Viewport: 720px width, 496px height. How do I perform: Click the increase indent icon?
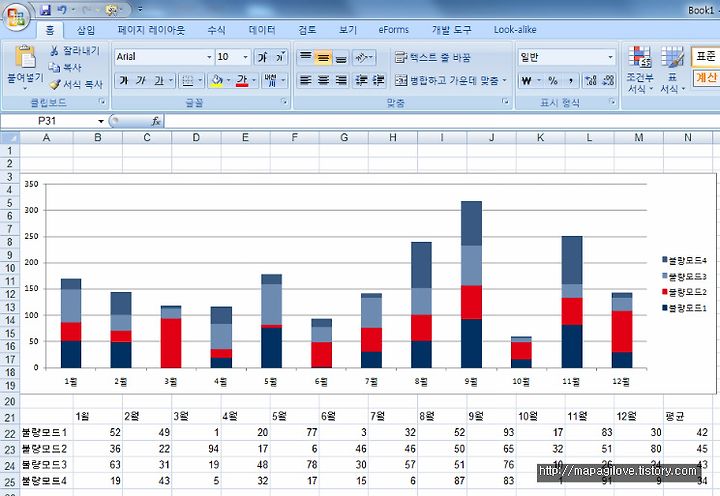coord(378,80)
